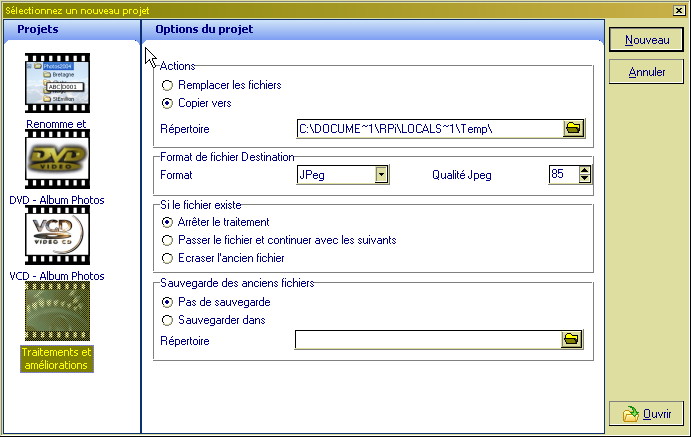Choose the Remplacer les fichiers option
The image size is (691, 437).
pyautogui.click(x=167, y=86)
